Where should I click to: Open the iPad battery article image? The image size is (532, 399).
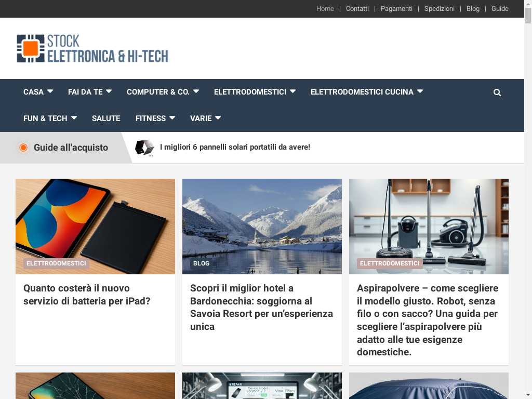click(x=96, y=227)
